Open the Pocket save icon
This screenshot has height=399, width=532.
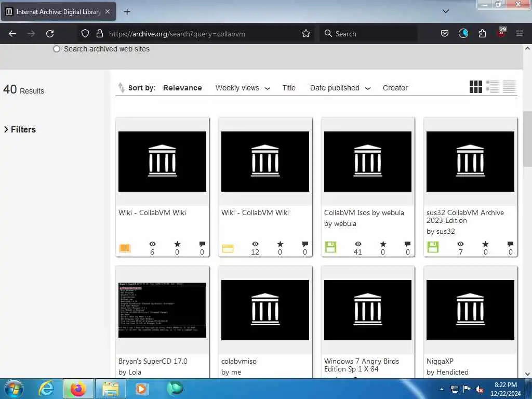(x=445, y=33)
